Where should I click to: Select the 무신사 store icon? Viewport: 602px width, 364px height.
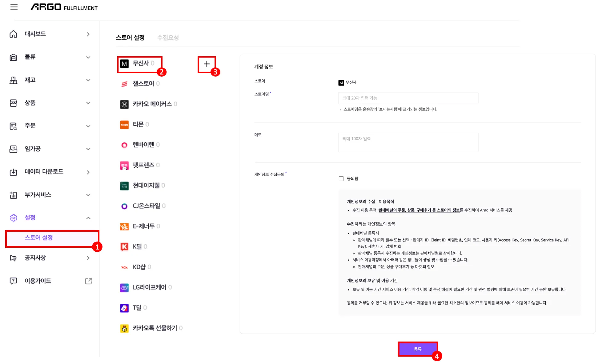click(x=124, y=64)
